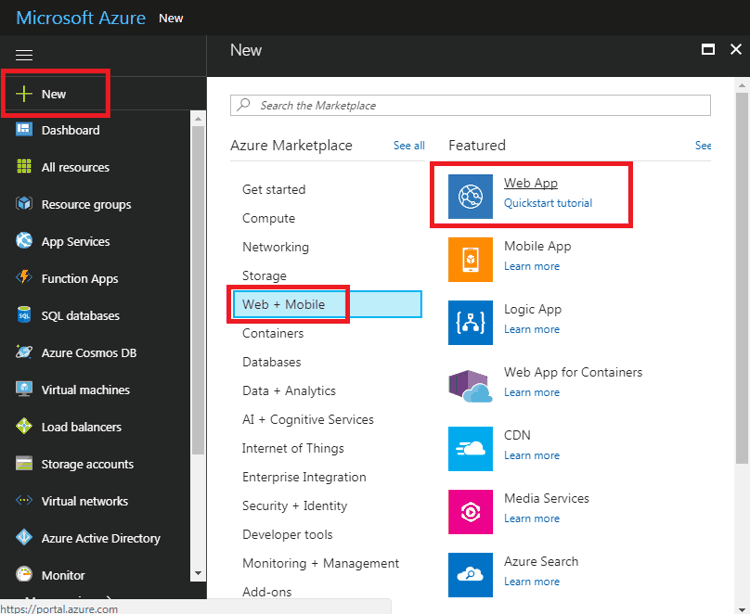Open New in the left sidebar
This screenshot has width=750, height=614.
56,94
